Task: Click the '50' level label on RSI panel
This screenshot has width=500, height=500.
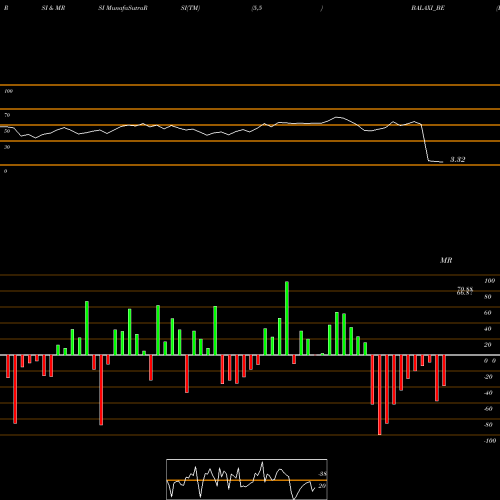Action: 7,131
